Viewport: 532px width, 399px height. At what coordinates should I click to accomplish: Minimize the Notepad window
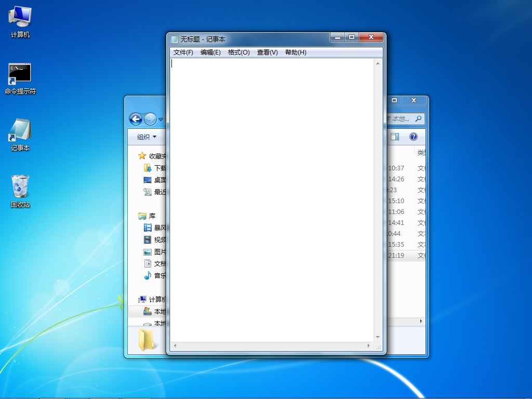[x=338, y=37]
